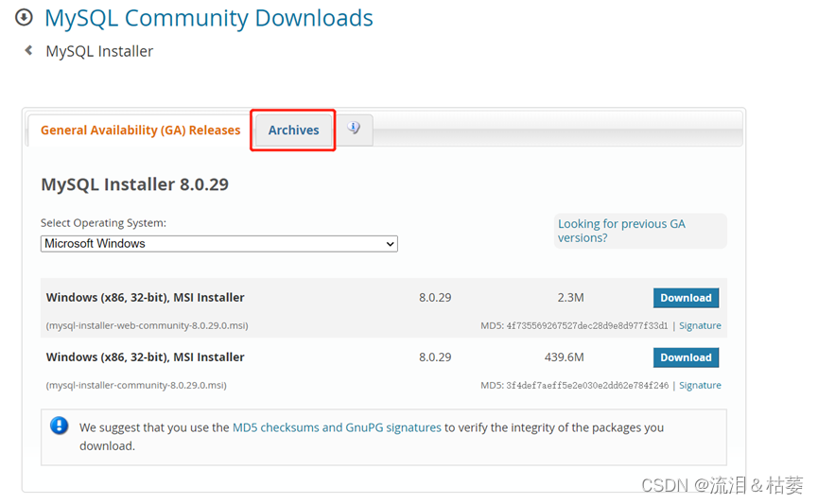Open Signature link for web-community installer
The image size is (818, 504).
pos(700,325)
